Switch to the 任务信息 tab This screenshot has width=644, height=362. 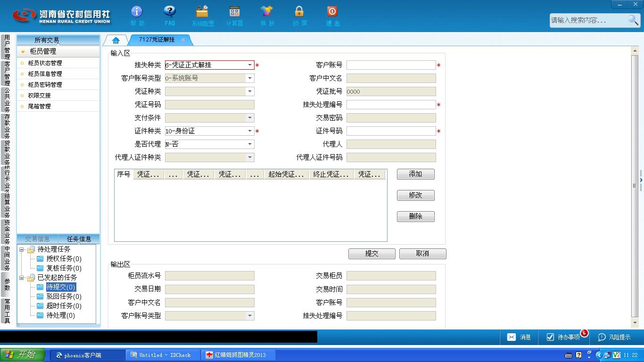click(x=79, y=239)
